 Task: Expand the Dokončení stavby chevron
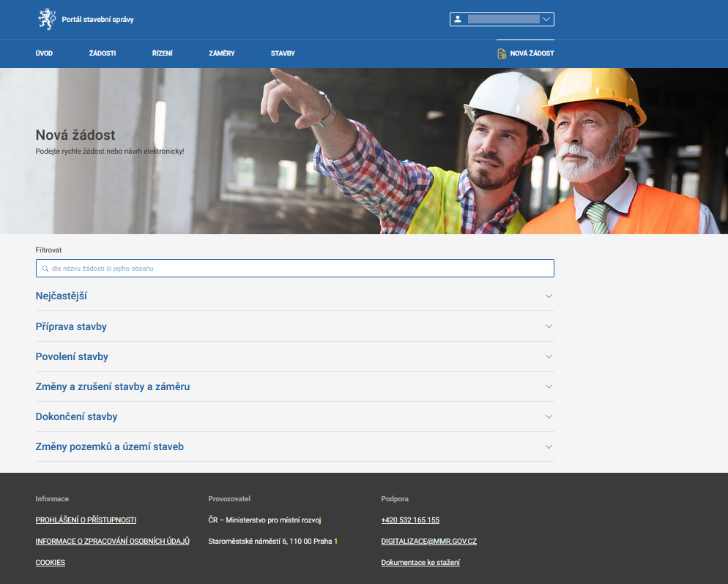(x=549, y=416)
